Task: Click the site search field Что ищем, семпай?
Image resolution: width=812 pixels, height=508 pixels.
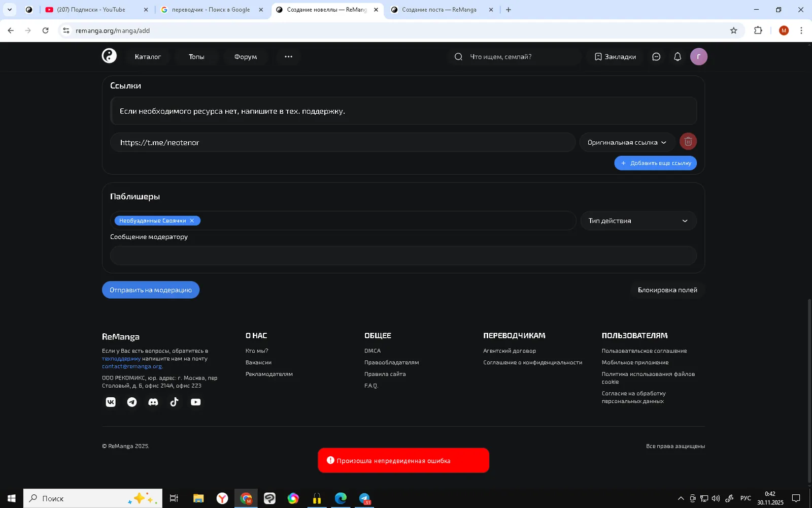Action: (x=514, y=57)
